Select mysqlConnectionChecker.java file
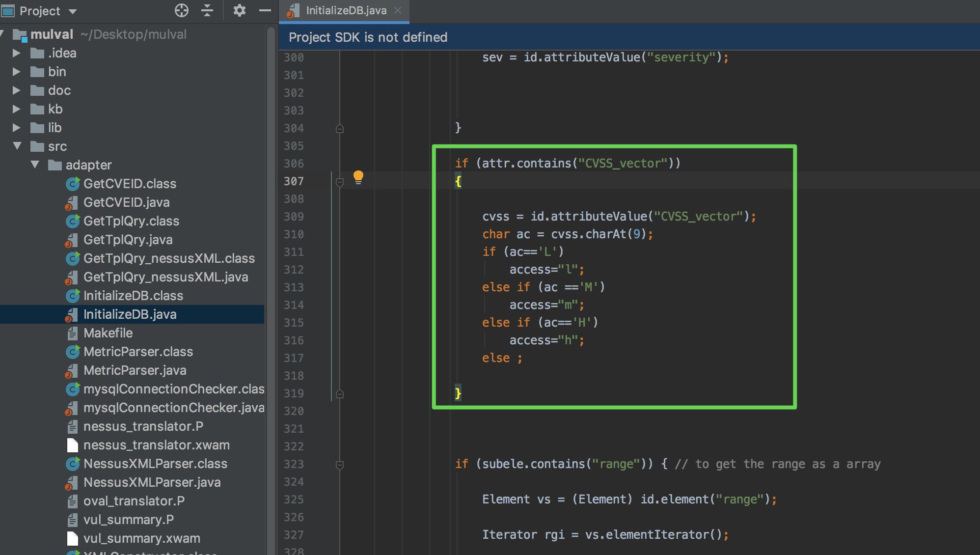Screen dimensions: 980x555 pyautogui.click(x=174, y=408)
